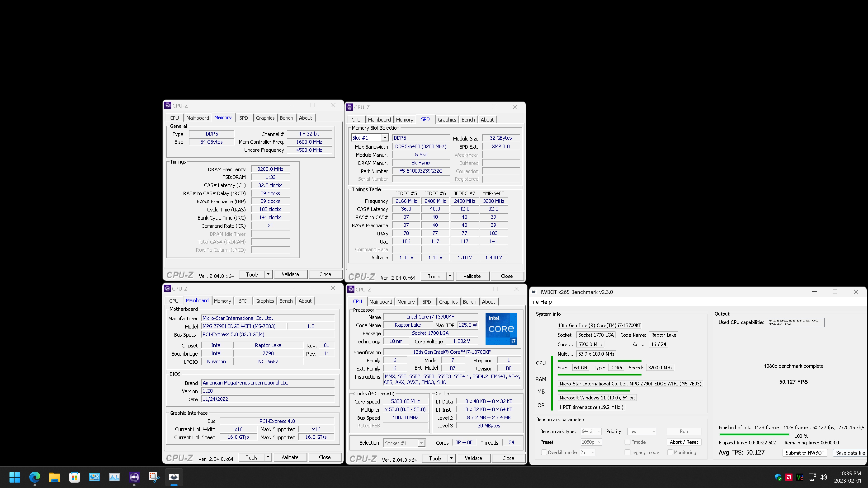Select the HWBOT x265 Benchmark taskbar icon
Viewport: 868px width, 488px height.
(174, 477)
